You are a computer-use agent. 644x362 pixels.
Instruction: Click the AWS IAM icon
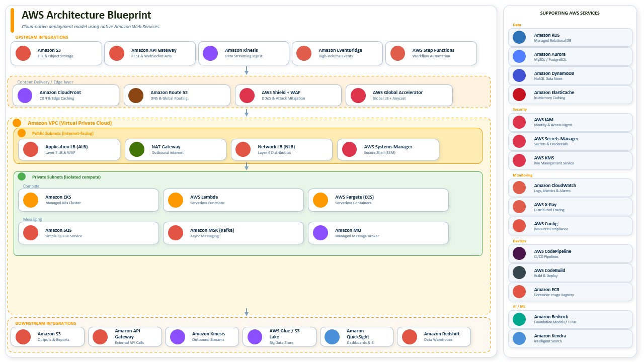(519, 122)
